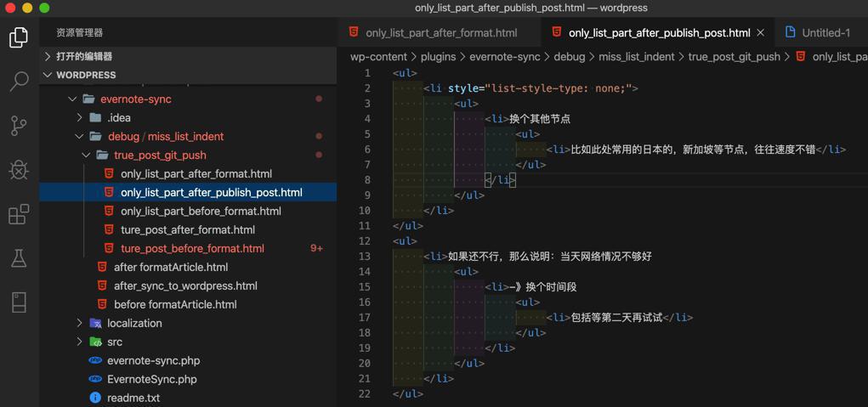Viewport: 868px width, 407px height.
Task: Click the .idea folder icon
Action: tap(96, 117)
